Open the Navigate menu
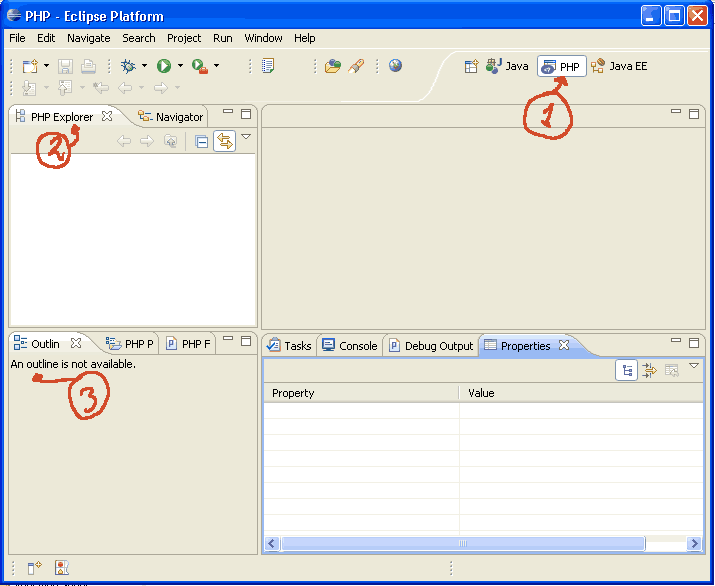715x586 pixels. [x=89, y=38]
